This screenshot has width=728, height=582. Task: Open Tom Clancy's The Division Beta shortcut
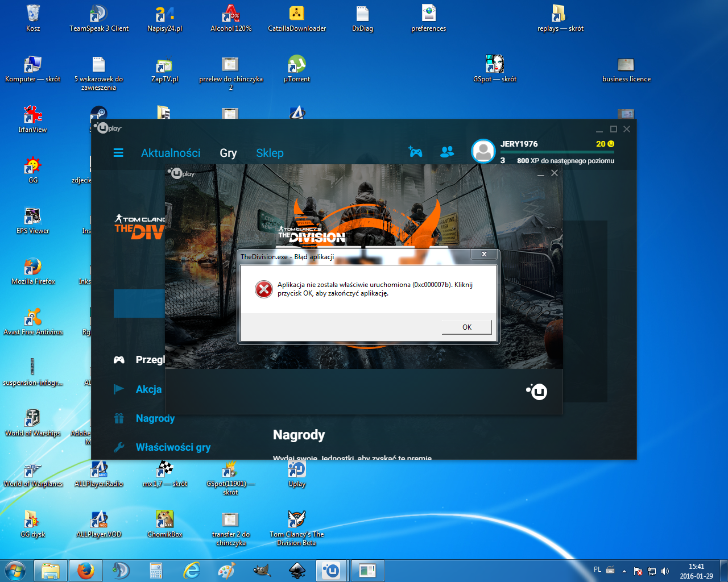(x=297, y=527)
